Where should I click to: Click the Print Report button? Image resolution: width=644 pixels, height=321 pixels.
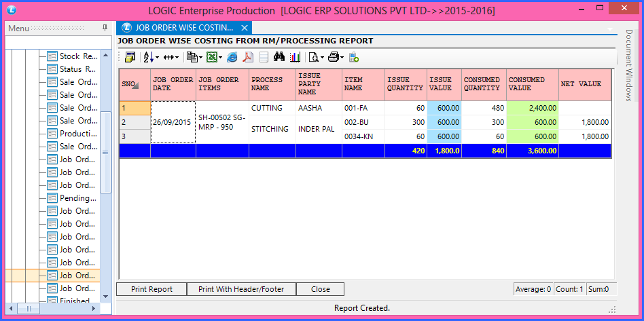point(151,289)
